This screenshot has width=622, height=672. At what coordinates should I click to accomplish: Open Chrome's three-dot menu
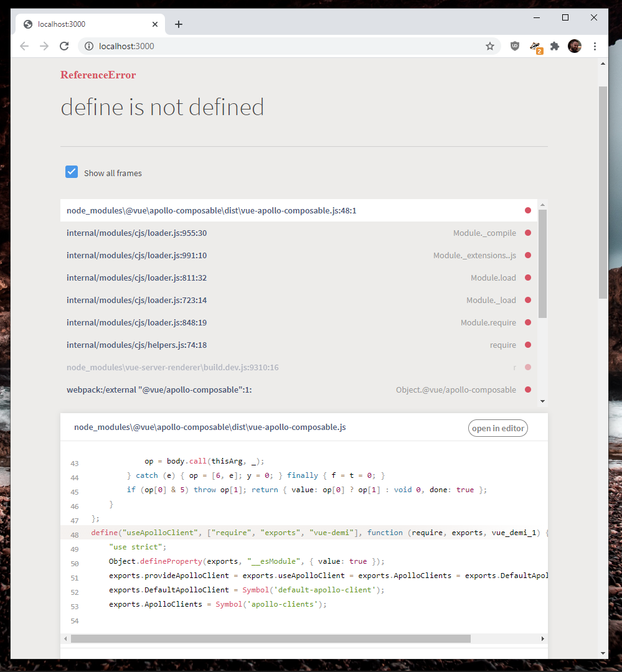click(x=594, y=46)
